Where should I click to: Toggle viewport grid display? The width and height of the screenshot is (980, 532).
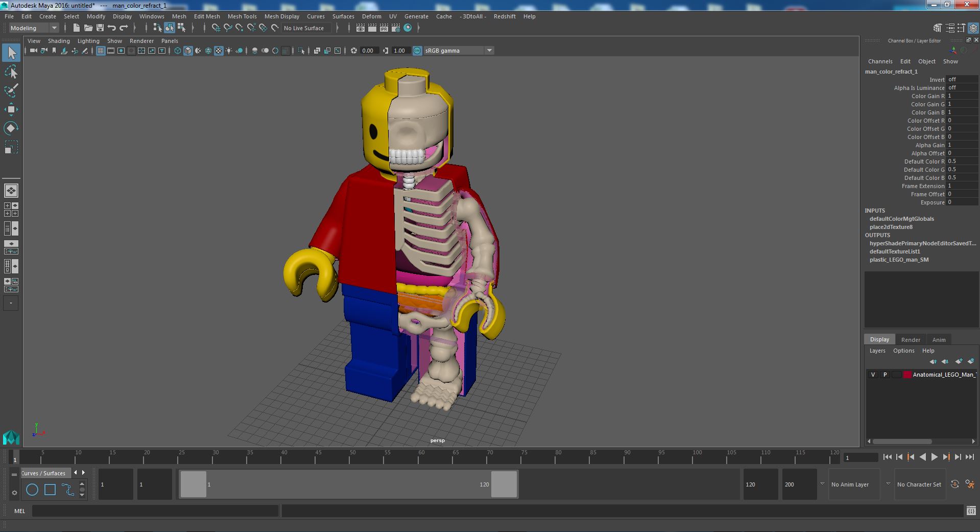pyautogui.click(x=101, y=51)
